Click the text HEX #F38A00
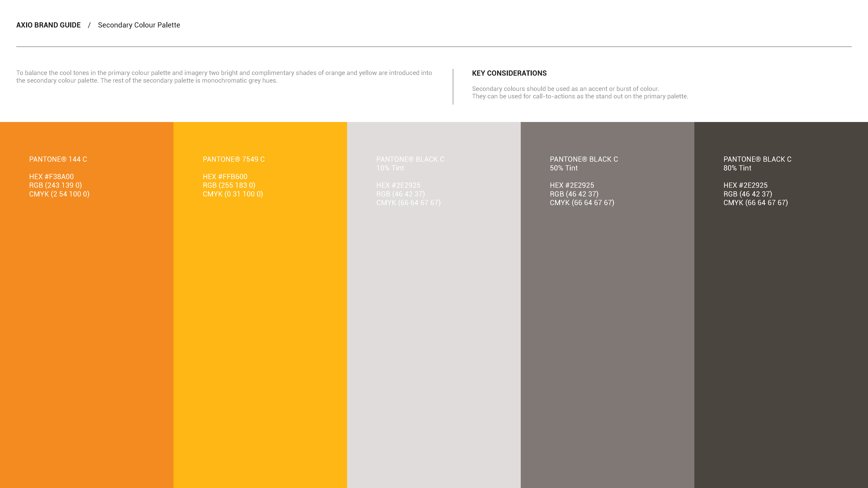Screen dimensions: 868x488 (x=52, y=177)
